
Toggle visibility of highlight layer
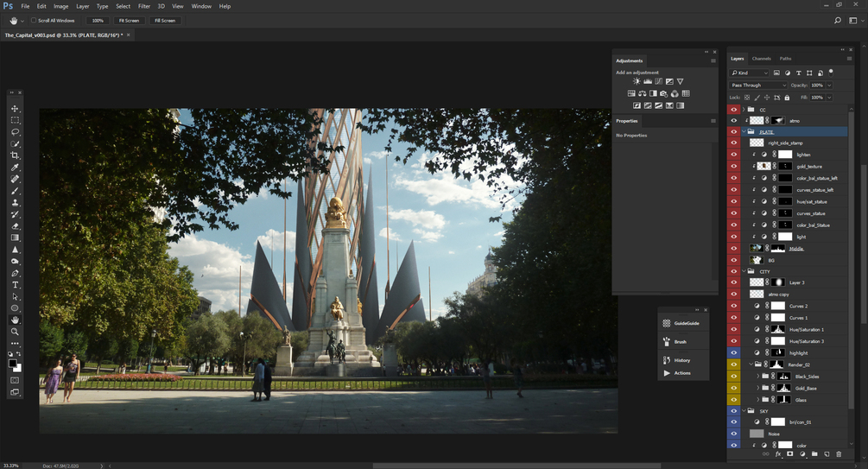point(733,352)
